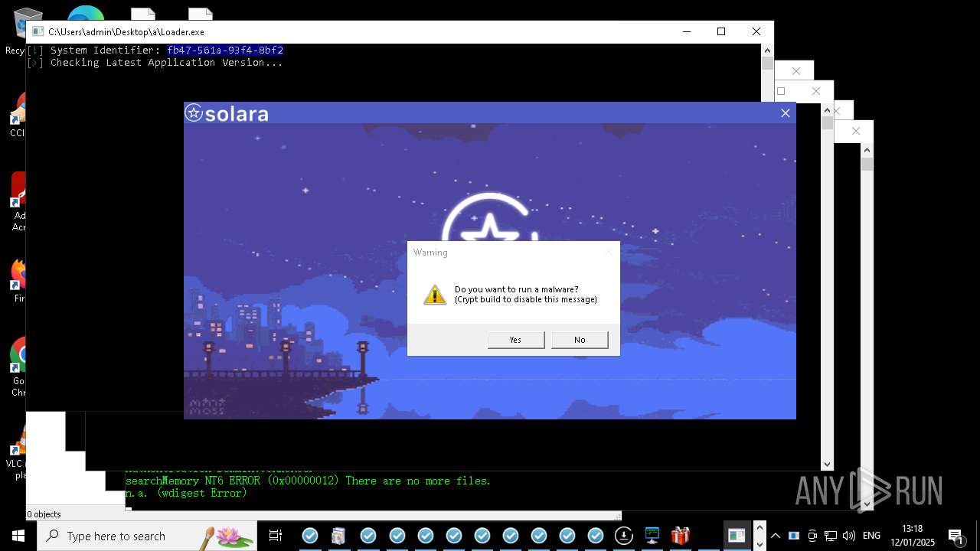
Task: Click the highlighted System Identifier value
Action: [x=225, y=51]
